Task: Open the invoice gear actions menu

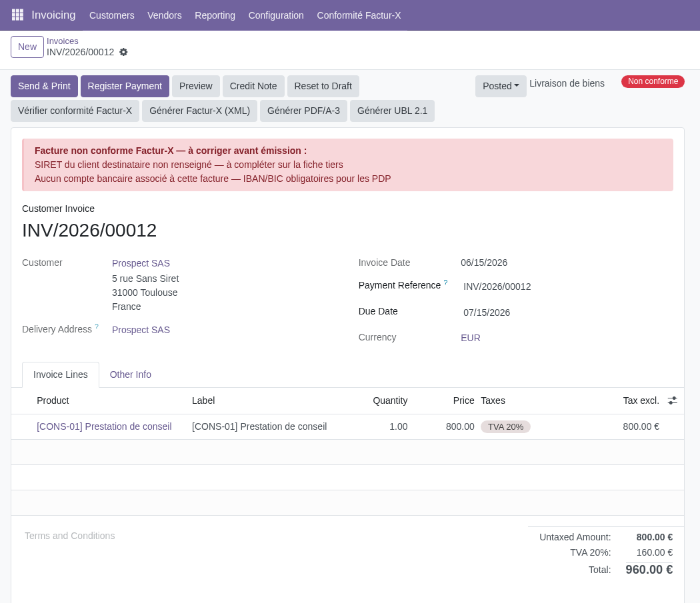Action: coord(123,52)
